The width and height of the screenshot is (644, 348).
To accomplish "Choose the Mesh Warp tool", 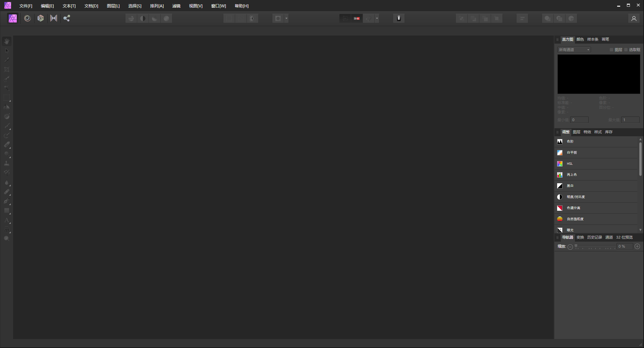I will coord(7,230).
